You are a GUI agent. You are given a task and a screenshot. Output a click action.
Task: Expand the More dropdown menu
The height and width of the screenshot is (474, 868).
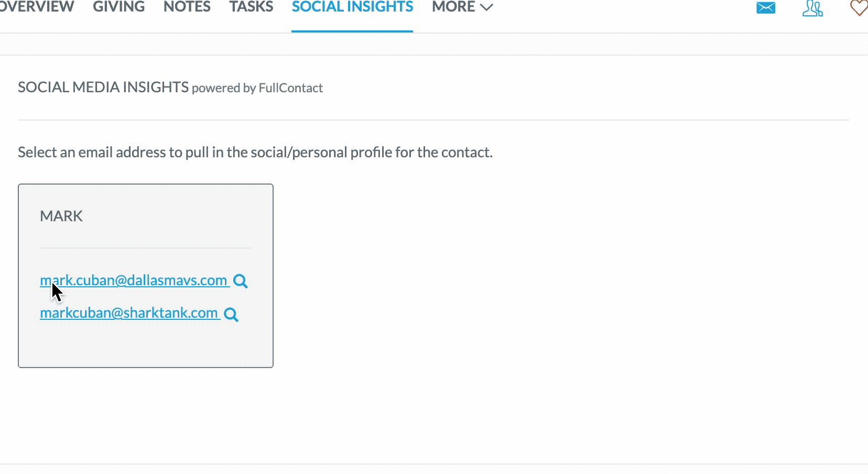pyautogui.click(x=462, y=7)
